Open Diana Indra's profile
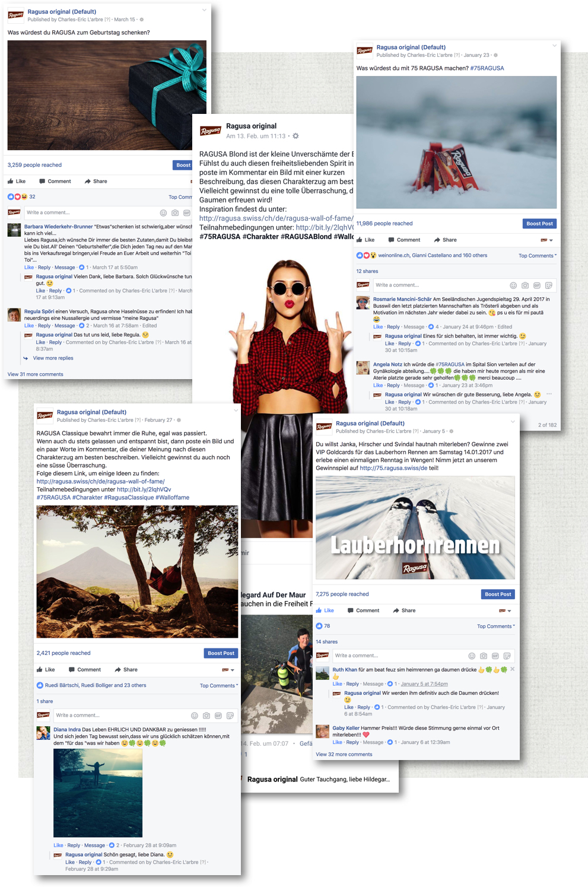The width and height of the screenshot is (588, 887). click(x=67, y=730)
